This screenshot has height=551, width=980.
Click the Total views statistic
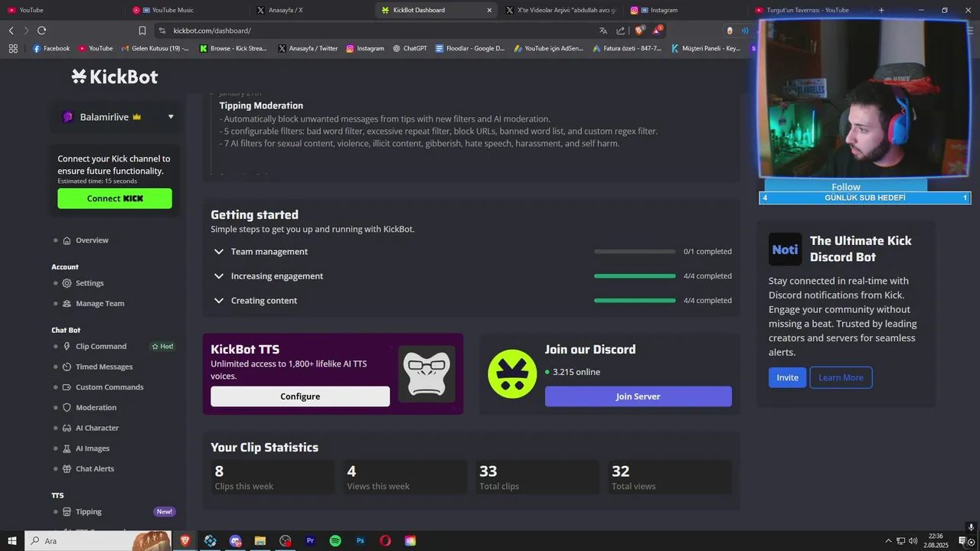click(670, 478)
